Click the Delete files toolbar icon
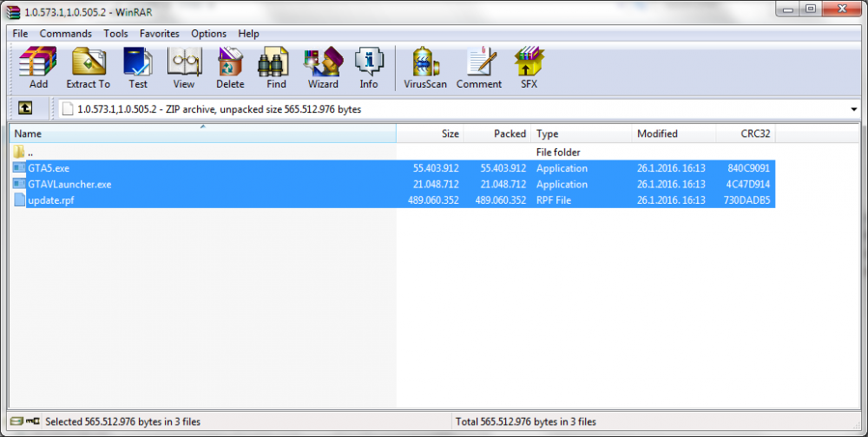This screenshot has height=437, width=868. (x=230, y=68)
